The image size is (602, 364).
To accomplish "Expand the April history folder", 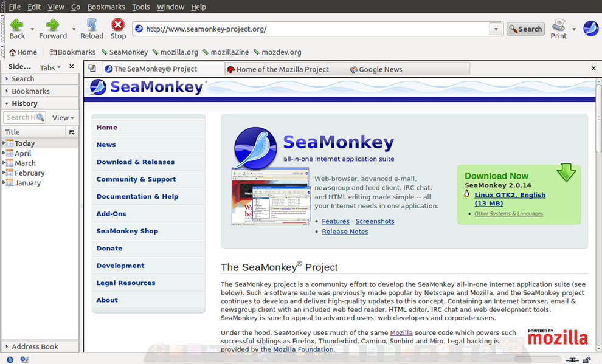I will (x=4, y=153).
